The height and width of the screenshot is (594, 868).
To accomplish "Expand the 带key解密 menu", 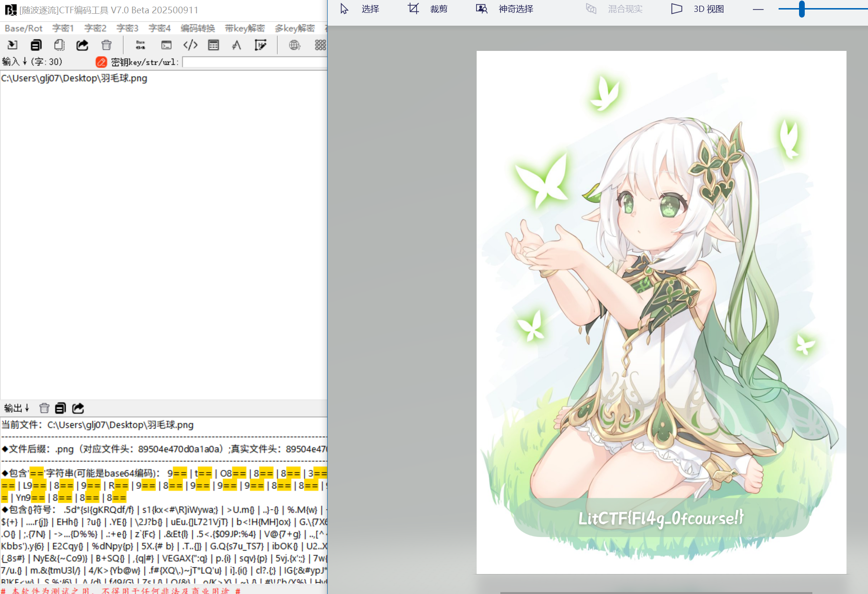I will [244, 29].
